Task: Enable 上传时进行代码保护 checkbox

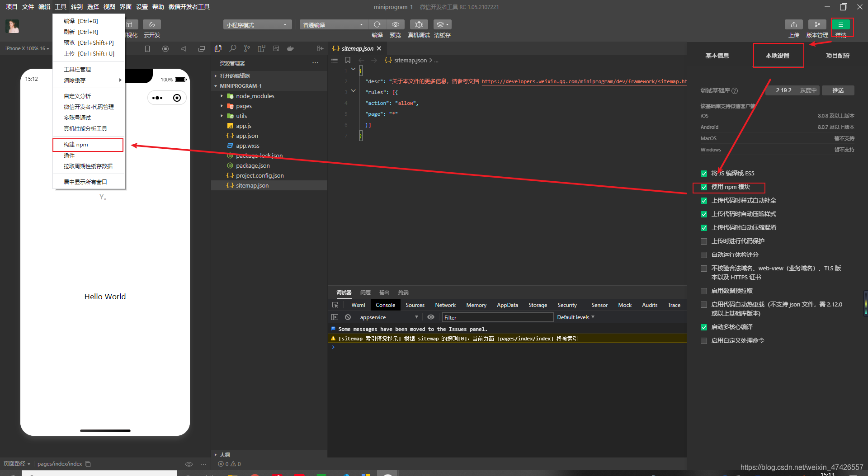Action: click(704, 241)
